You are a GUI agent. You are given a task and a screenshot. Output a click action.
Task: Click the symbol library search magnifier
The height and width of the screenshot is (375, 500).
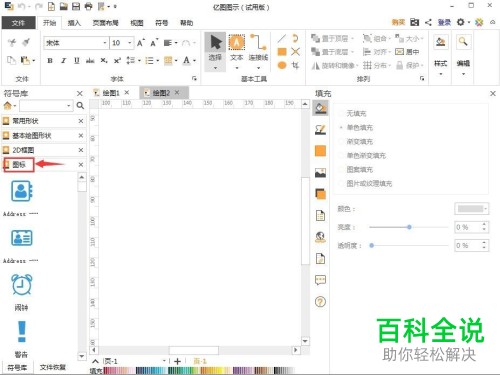80,106
